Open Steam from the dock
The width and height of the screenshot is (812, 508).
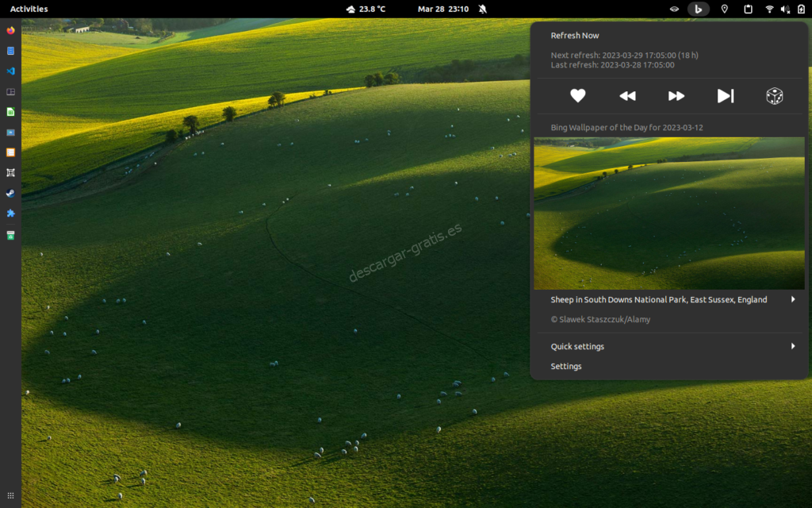10,193
